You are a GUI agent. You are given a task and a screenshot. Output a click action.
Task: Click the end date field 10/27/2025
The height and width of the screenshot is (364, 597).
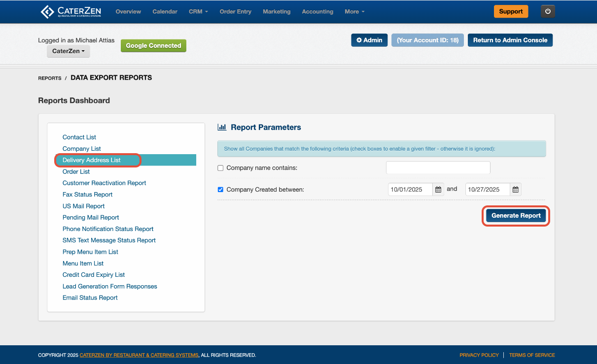488,190
